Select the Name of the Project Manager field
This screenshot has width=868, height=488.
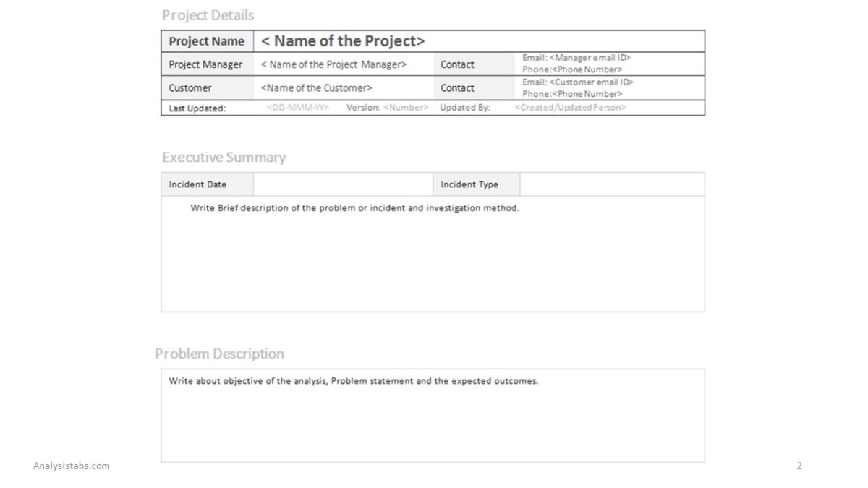pos(333,64)
